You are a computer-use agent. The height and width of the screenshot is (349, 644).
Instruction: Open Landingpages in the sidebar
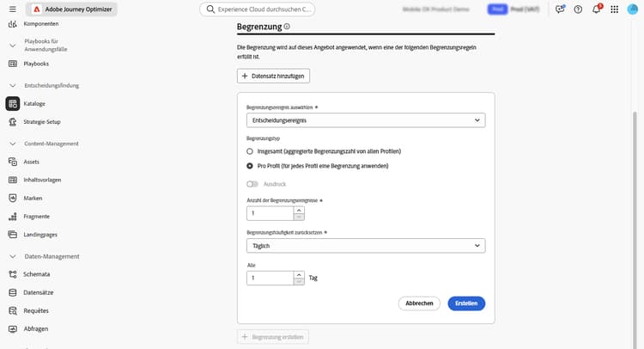coord(41,235)
